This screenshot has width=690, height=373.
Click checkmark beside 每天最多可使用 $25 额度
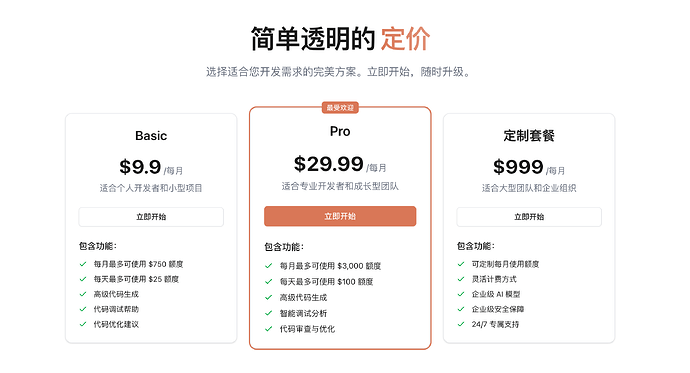[x=83, y=279]
